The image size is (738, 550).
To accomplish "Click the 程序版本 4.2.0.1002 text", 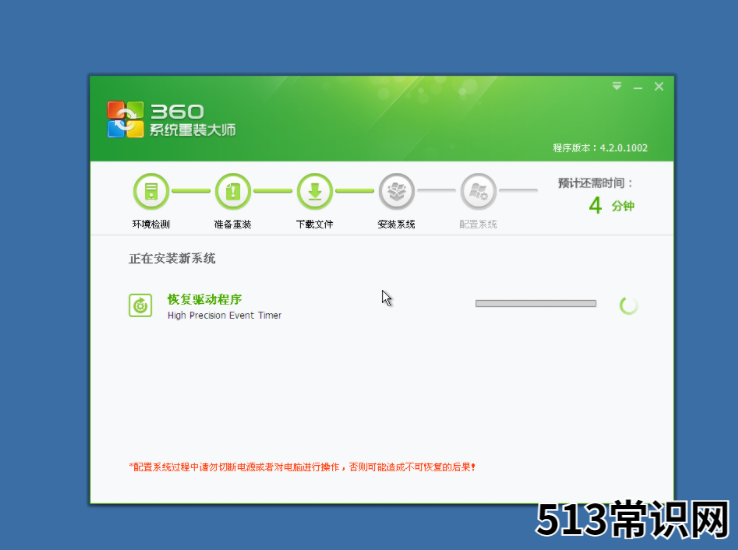I will point(600,148).
